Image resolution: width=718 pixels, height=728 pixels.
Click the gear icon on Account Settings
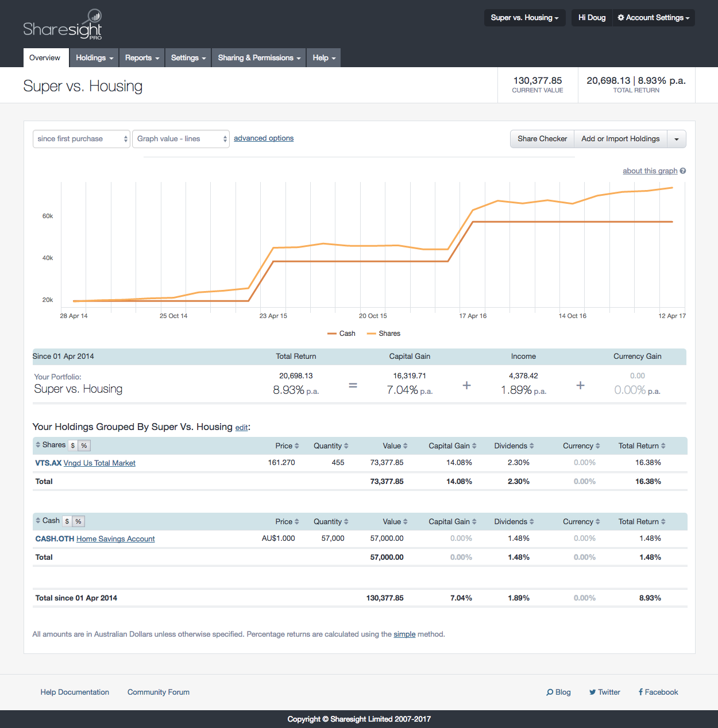point(620,18)
